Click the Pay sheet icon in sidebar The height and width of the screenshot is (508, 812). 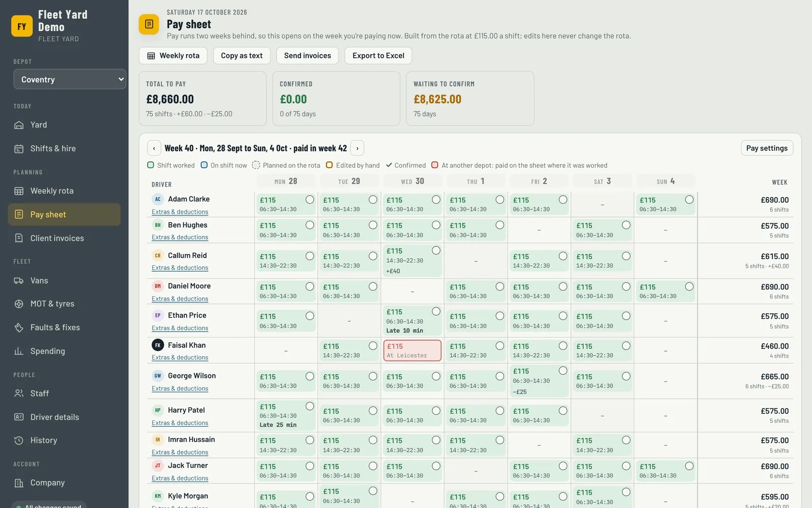(x=19, y=214)
